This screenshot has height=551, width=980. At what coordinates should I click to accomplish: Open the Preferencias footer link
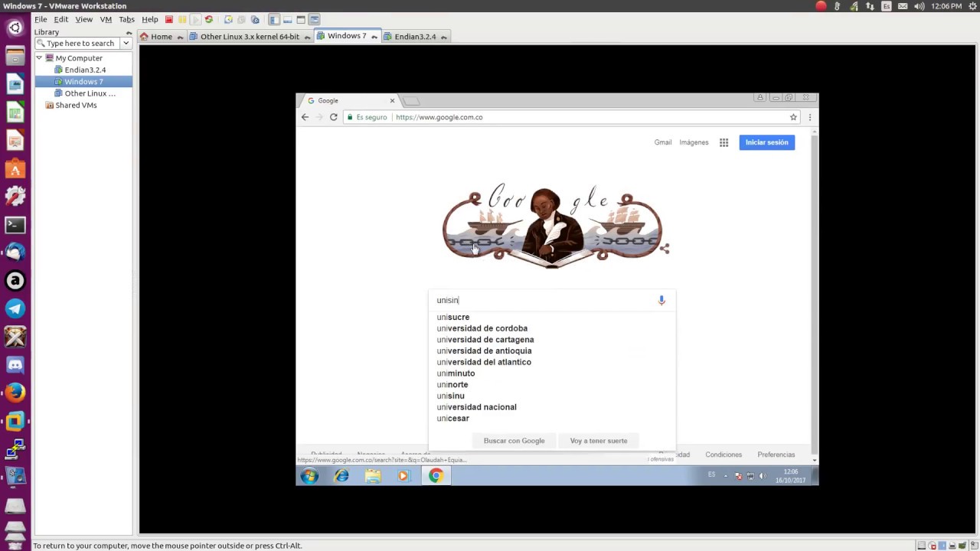(776, 455)
